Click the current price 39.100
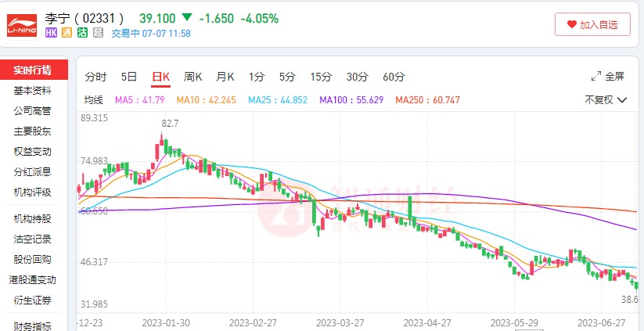 click(x=157, y=19)
